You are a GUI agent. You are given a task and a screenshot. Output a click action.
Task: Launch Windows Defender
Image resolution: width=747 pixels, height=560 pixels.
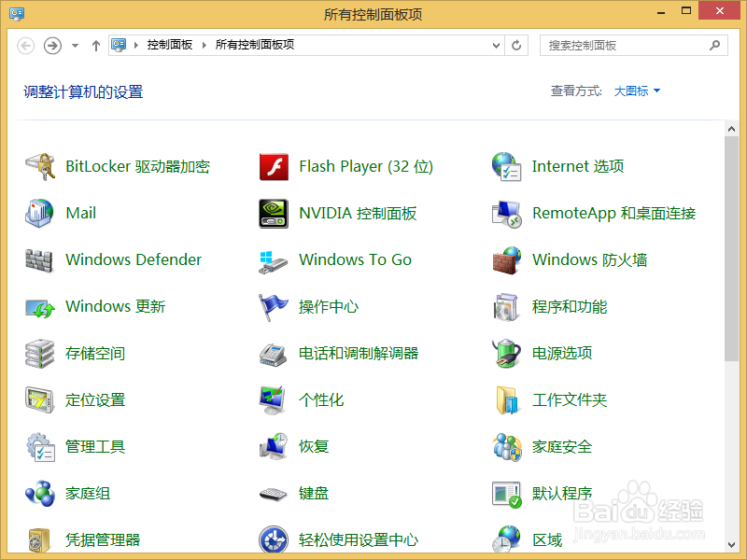(x=132, y=259)
